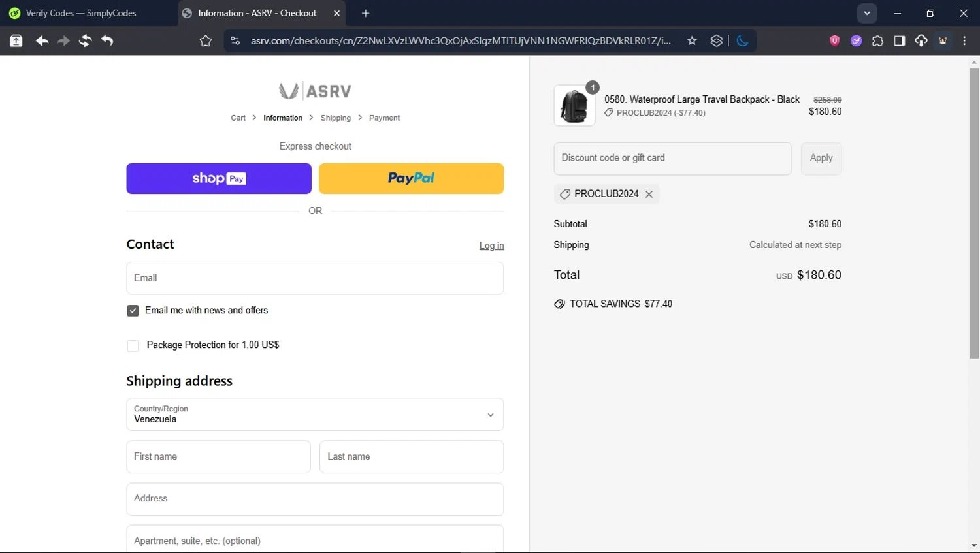
Task: Bookmark this page with the star in the address bar
Action: pos(692,41)
